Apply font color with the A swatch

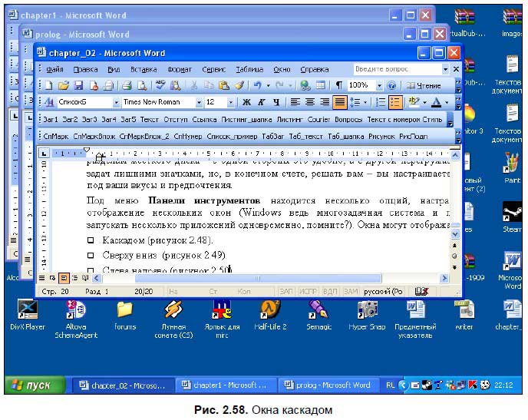click(x=437, y=102)
